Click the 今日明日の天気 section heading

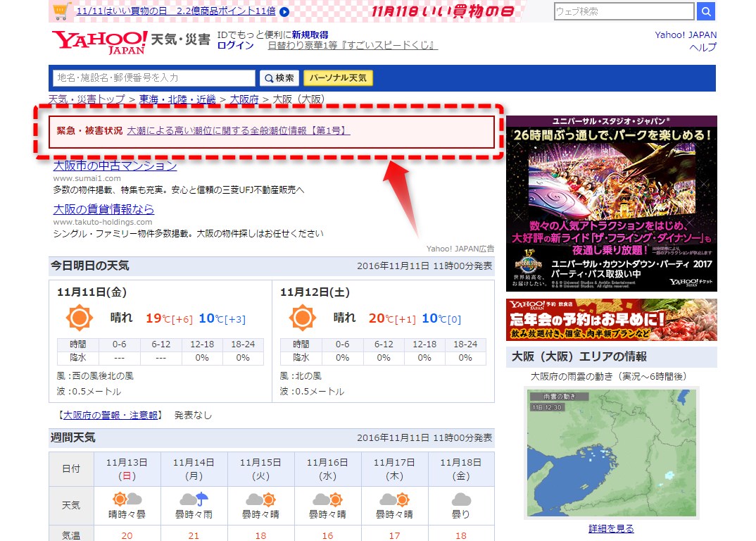89,266
